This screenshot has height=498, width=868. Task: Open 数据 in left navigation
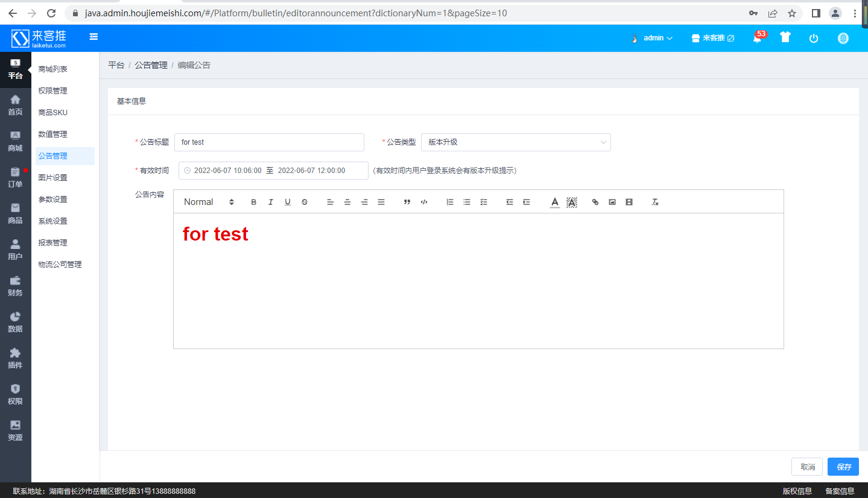tap(15, 323)
